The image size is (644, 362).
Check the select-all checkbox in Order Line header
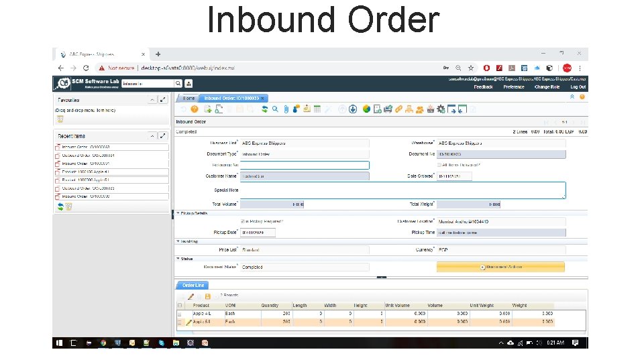tap(180, 306)
